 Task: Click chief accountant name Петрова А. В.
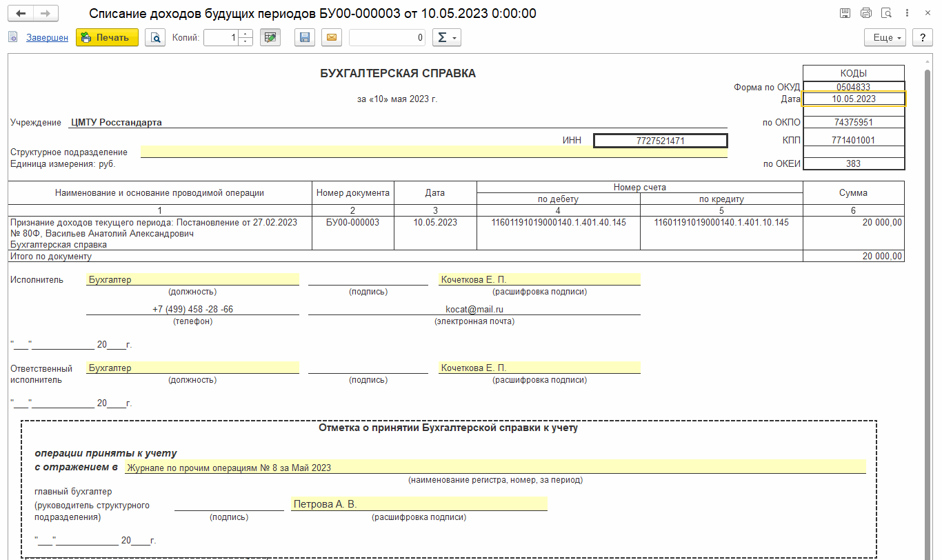click(419, 504)
